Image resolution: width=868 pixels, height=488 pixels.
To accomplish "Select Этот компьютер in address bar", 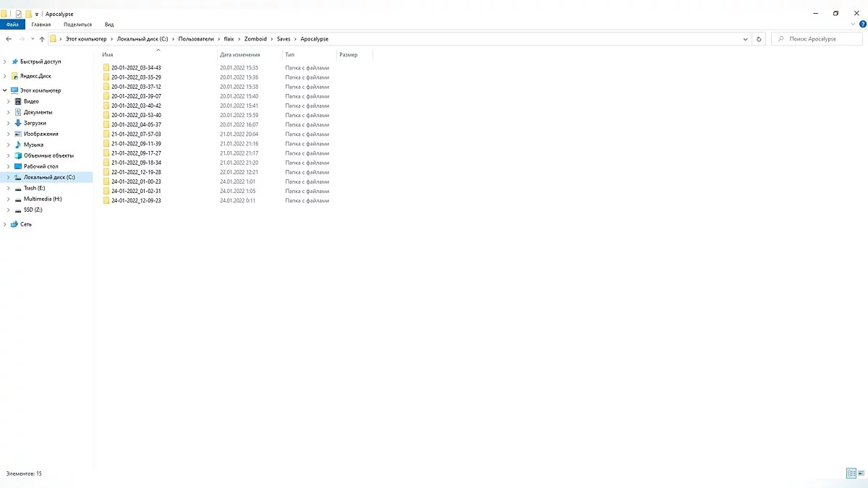I will 86,39.
